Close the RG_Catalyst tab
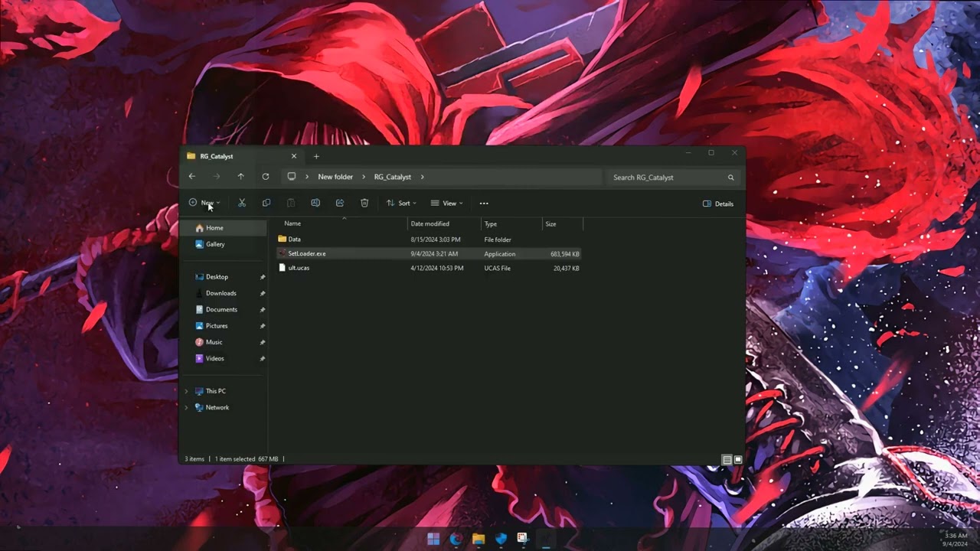Screen dimensions: 980x551 tap(293, 156)
